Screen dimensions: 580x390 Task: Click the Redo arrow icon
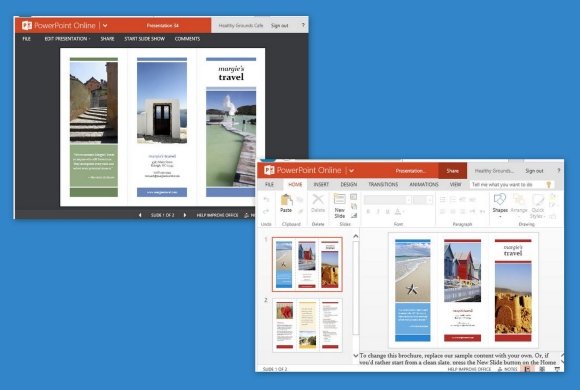tap(266, 212)
